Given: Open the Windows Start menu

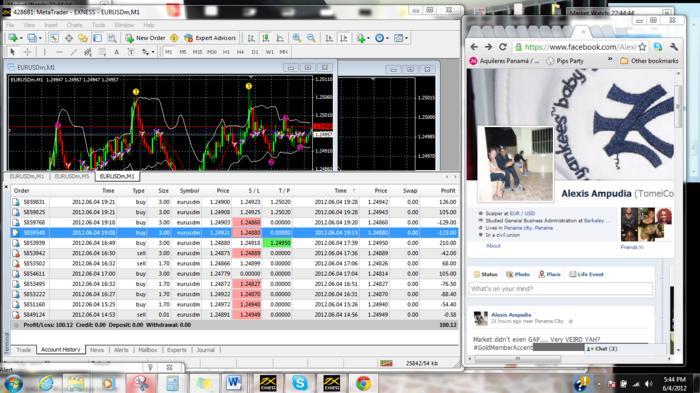Looking at the screenshot, I should click(x=12, y=384).
